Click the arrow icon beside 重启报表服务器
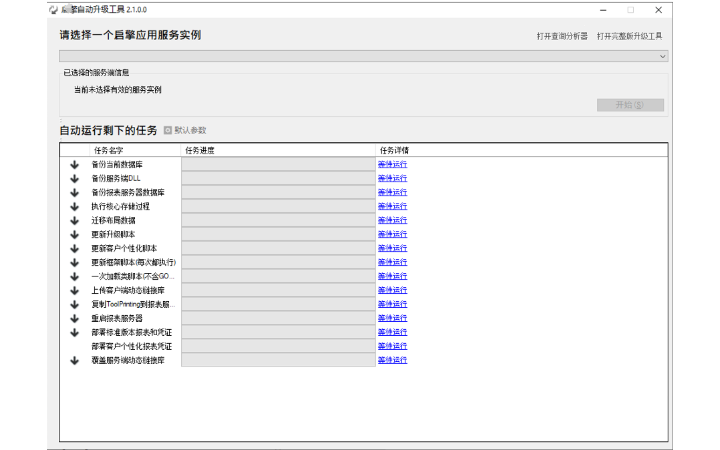This screenshot has height=450, width=720. (x=74, y=319)
